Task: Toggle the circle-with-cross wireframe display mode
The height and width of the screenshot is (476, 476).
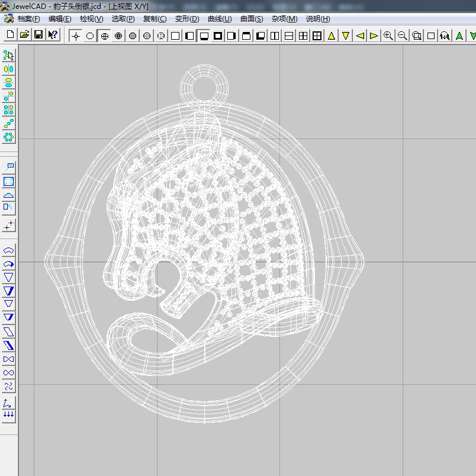Action: point(104,36)
